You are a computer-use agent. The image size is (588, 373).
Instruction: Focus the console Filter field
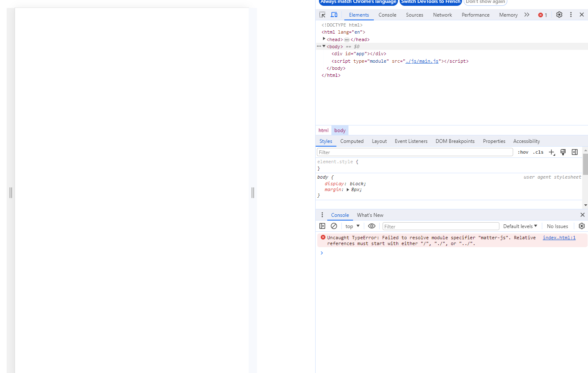[441, 226]
